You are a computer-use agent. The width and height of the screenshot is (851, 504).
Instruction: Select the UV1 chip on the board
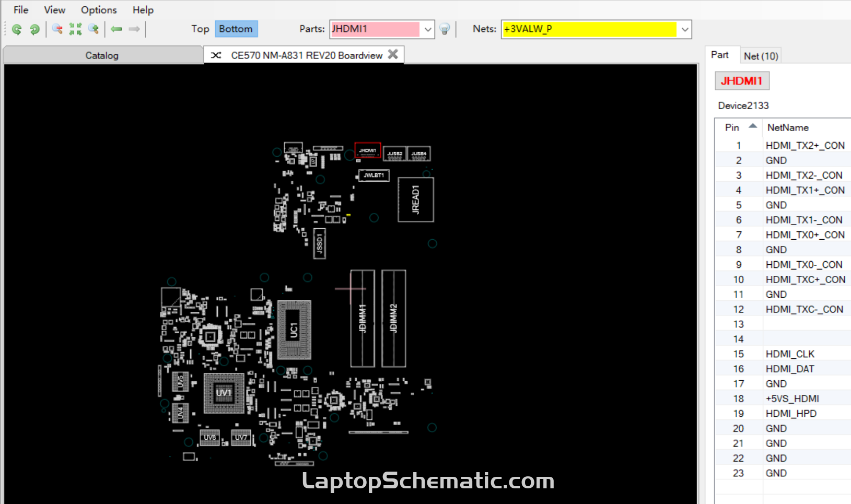coord(224,393)
